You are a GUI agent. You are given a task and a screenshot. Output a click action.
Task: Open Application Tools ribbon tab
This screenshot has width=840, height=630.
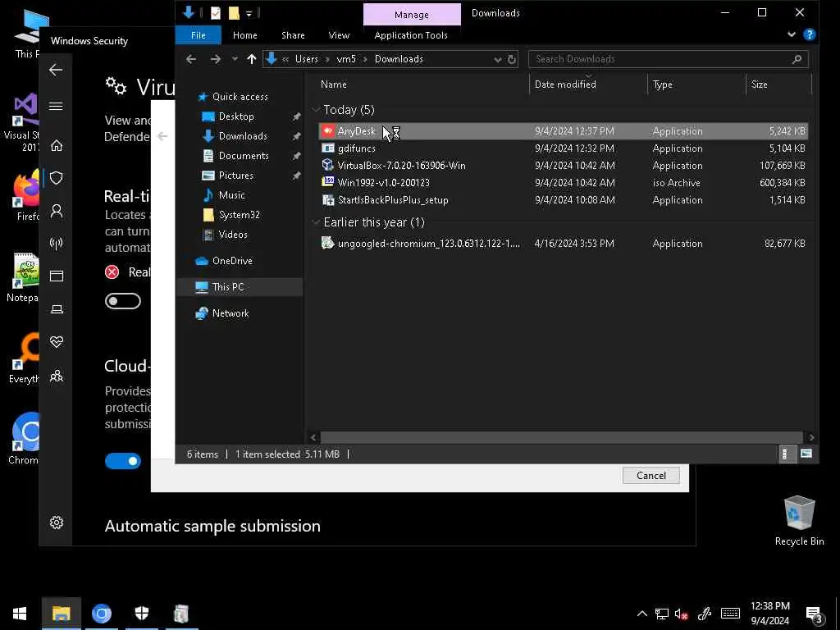click(x=411, y=35)
